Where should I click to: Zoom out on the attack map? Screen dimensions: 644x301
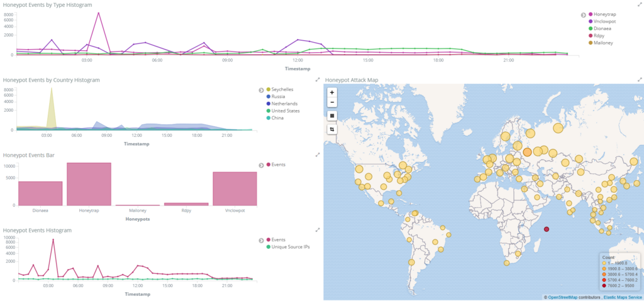[332, 102]
